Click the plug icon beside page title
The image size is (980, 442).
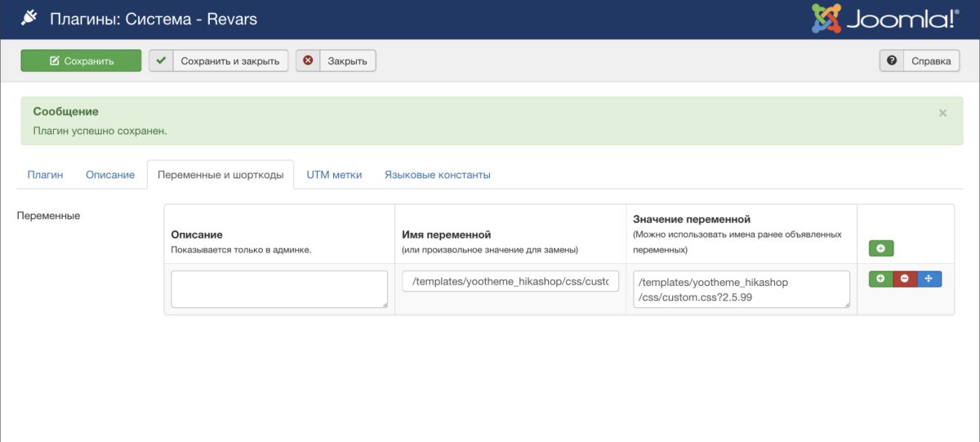[x=29, y=18]
